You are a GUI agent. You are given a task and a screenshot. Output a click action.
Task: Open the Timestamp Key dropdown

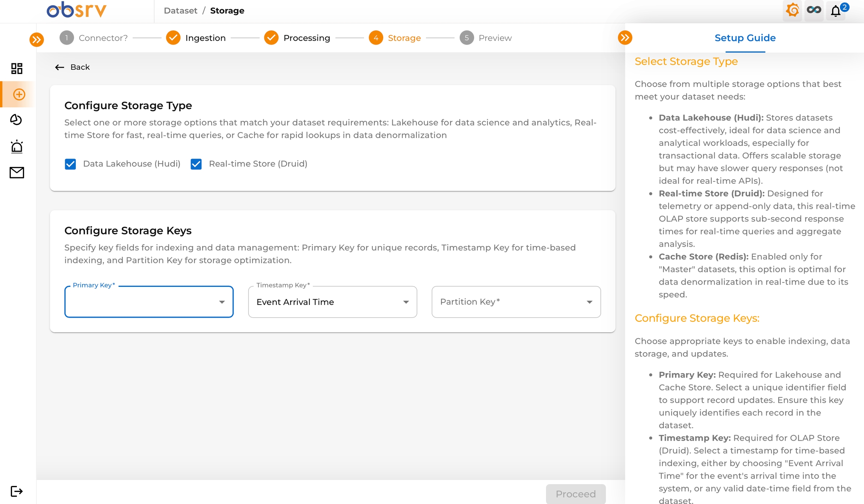tap(332, 302)
